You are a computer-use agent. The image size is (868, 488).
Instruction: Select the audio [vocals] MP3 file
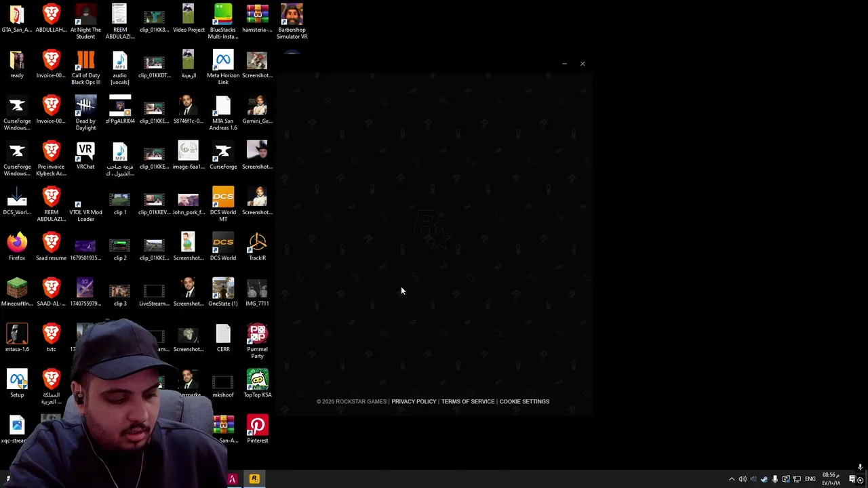(120, 67)
